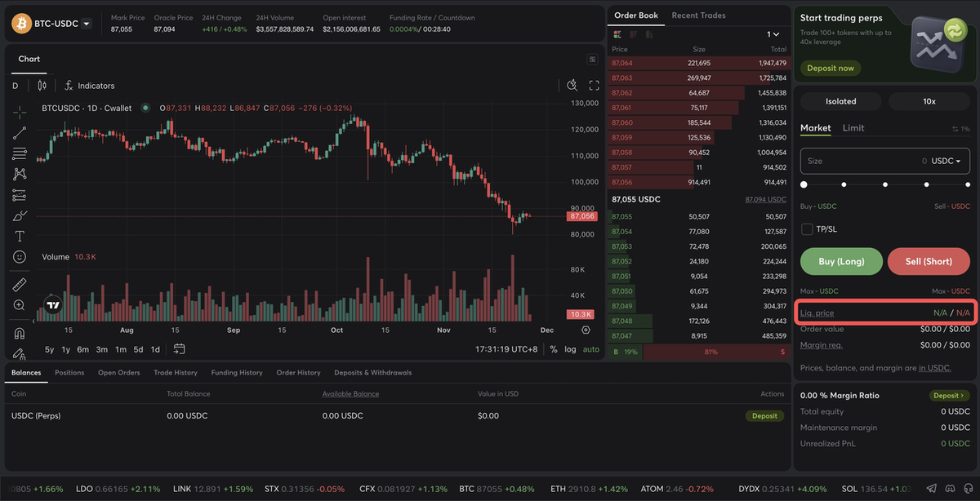Enter chart fullscreen mode
The width and height of the screenshot is (980, 501).
[594, 86]
